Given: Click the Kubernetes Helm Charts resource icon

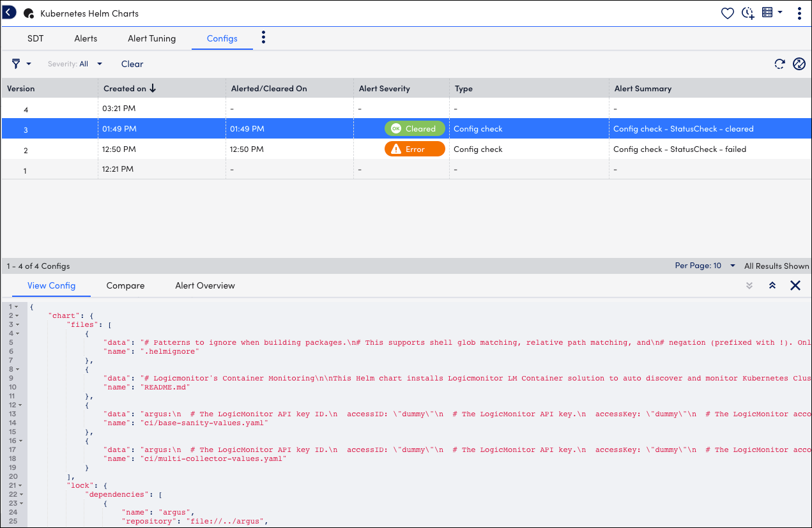Looking at the screenshot, I should click(28, 13).
